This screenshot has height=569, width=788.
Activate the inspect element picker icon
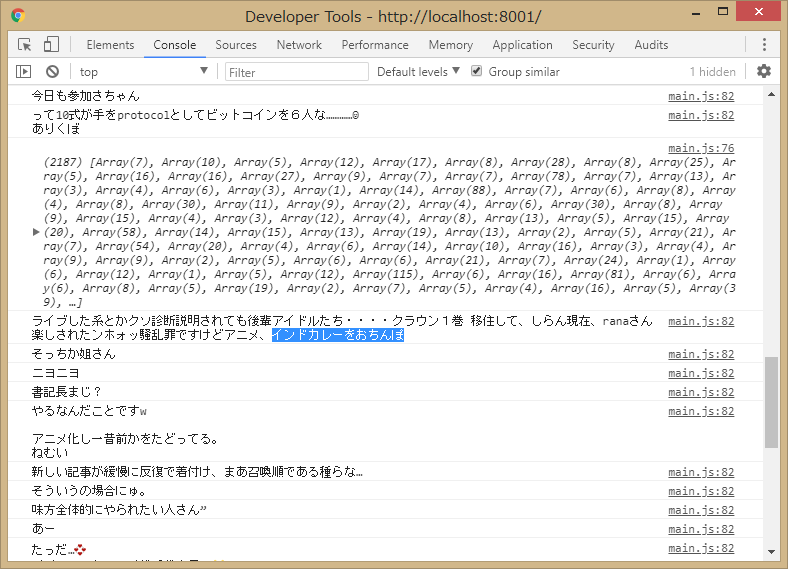25,45
